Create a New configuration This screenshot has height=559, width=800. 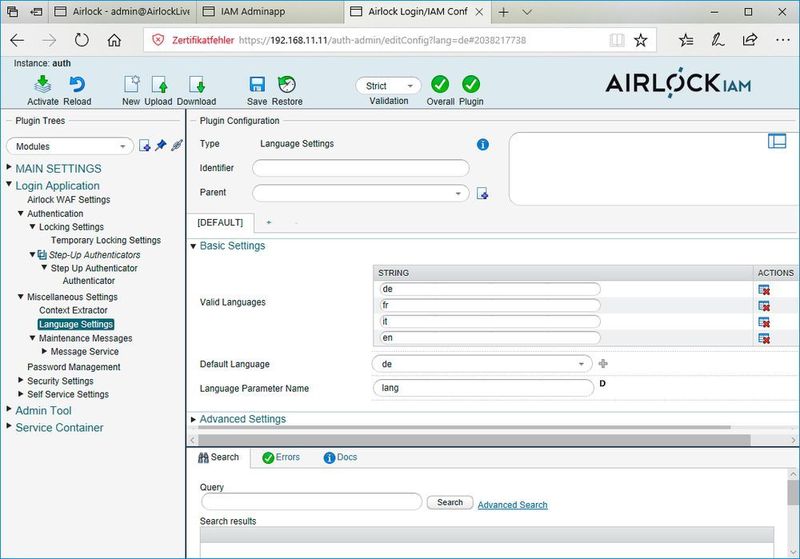(x=131, y=84)
